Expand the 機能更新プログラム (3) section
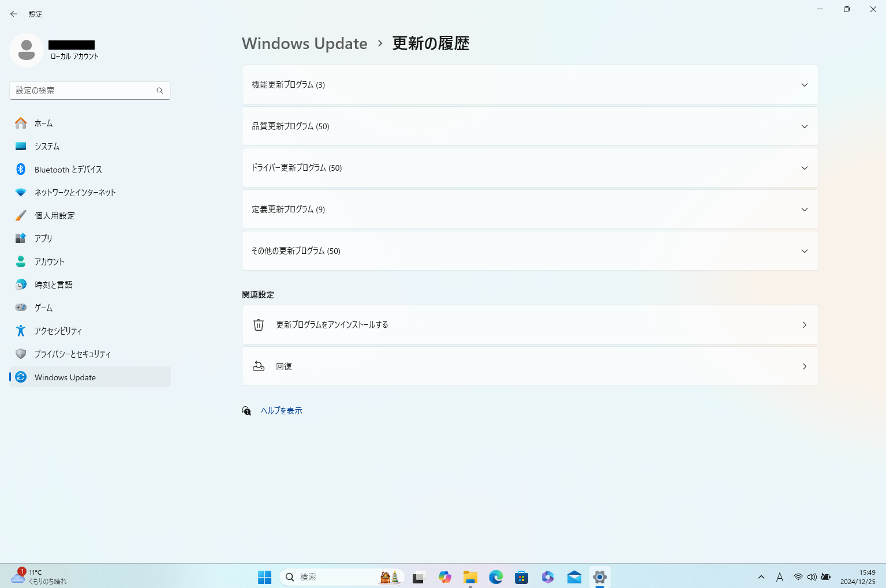This screenshot has width=886, height=588. point(529,85)
